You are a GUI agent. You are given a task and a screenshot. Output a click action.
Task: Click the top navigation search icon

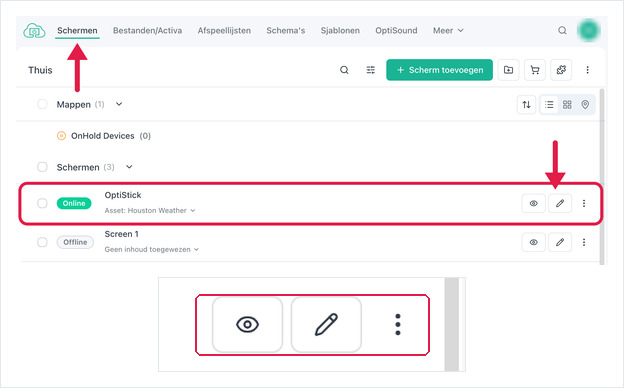562,31
